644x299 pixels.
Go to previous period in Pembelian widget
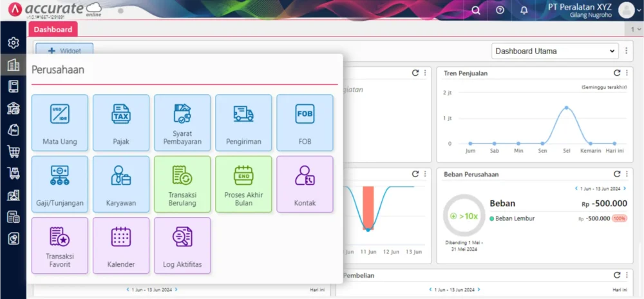pyautogui.click(x=430, y=289)
